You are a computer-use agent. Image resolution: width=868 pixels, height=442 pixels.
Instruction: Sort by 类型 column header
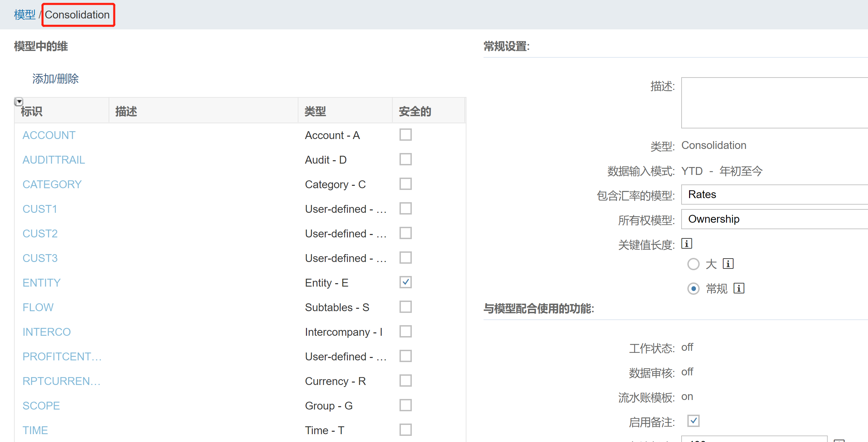click(315, 111)
